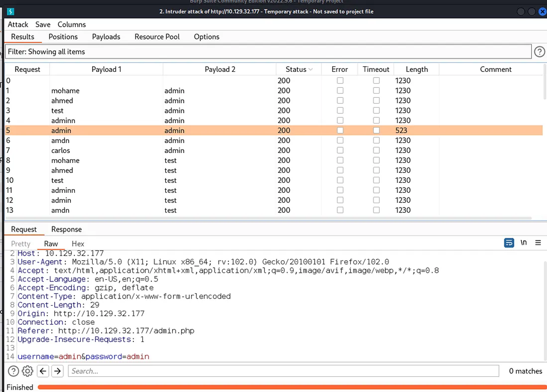Close the Intruder attack window
This screenshot has width=547, height=392.
[542, 12]
